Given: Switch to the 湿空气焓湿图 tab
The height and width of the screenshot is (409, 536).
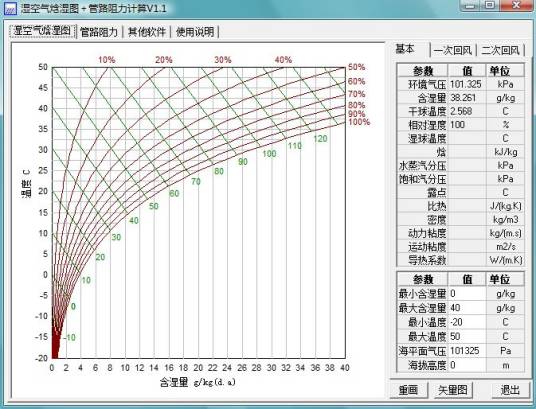Looking at the screenshot, I should pyautogui.click(x=42, y=31).
